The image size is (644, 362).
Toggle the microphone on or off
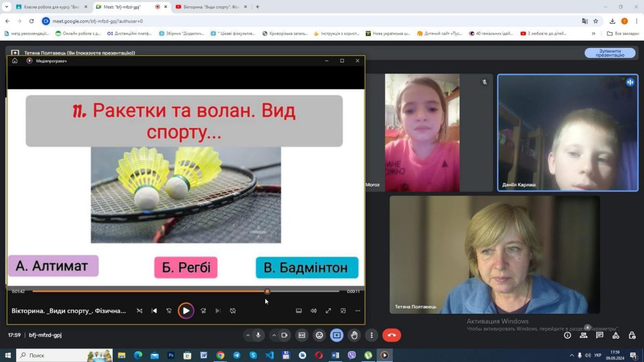coord(259,335)
